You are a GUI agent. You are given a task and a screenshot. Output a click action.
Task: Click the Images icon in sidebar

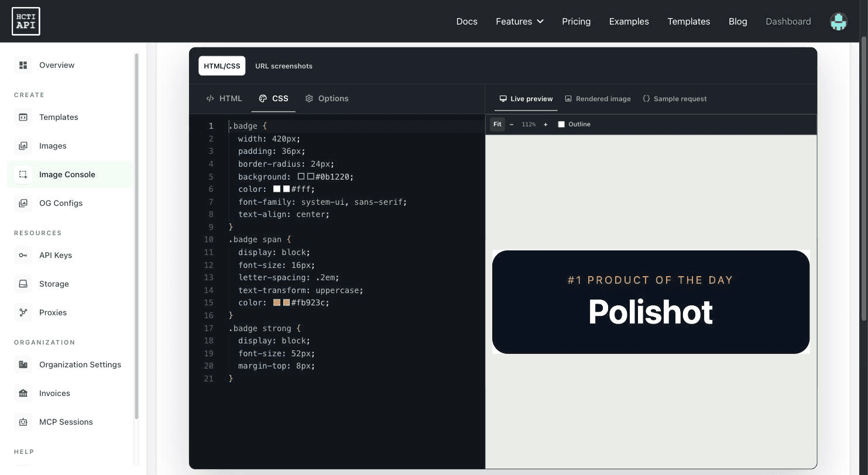[23, 146]
